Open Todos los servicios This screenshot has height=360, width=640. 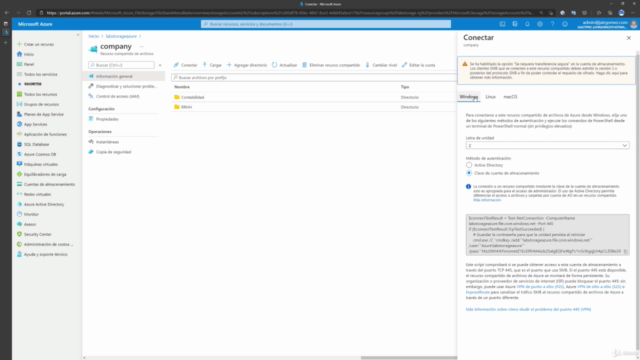point(37,74)
